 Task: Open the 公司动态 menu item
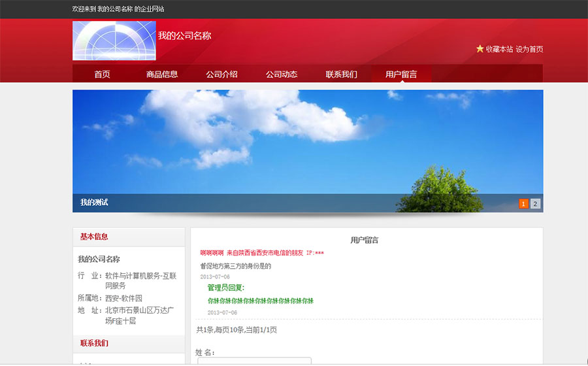point(282,74)
